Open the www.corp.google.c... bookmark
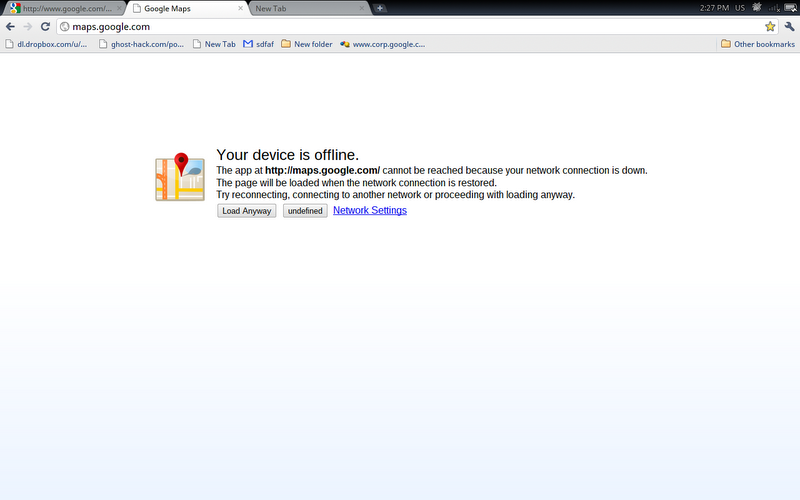 pyautogui.click(x=383, y=44)
